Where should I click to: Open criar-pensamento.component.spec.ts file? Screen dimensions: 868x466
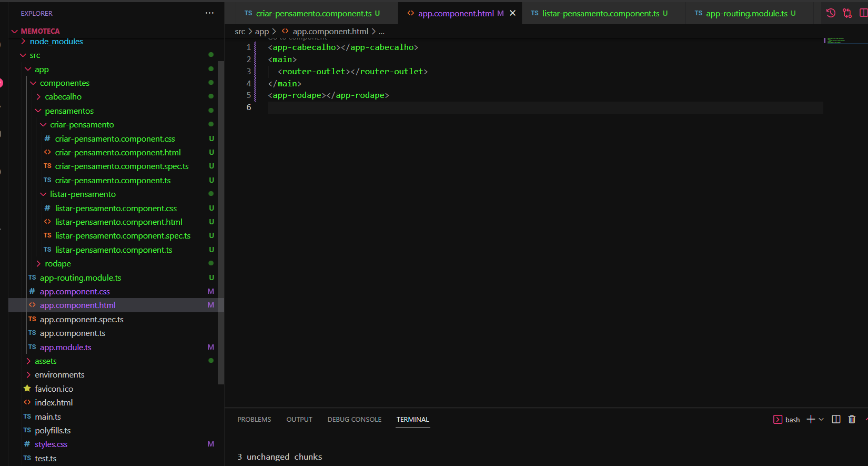[122, 166]
